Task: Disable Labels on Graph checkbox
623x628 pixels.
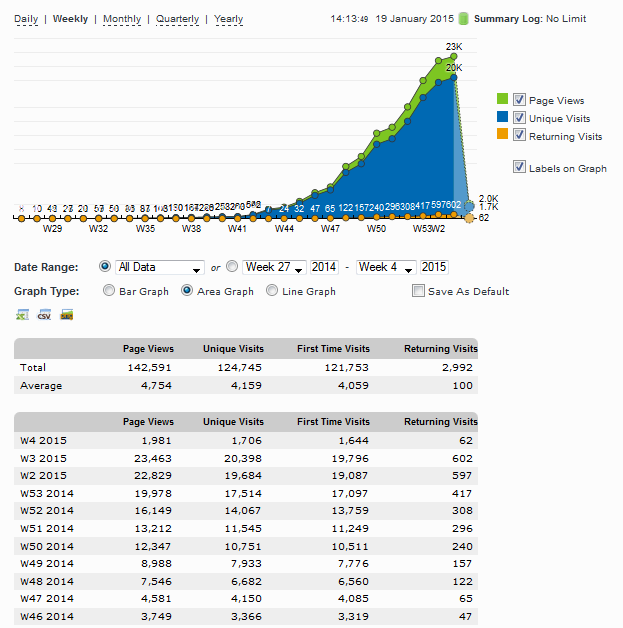Action: tap(519, 167)
